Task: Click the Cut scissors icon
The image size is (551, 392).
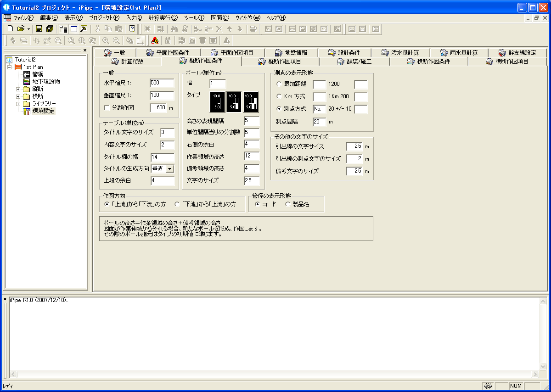Action: [98, 28]
